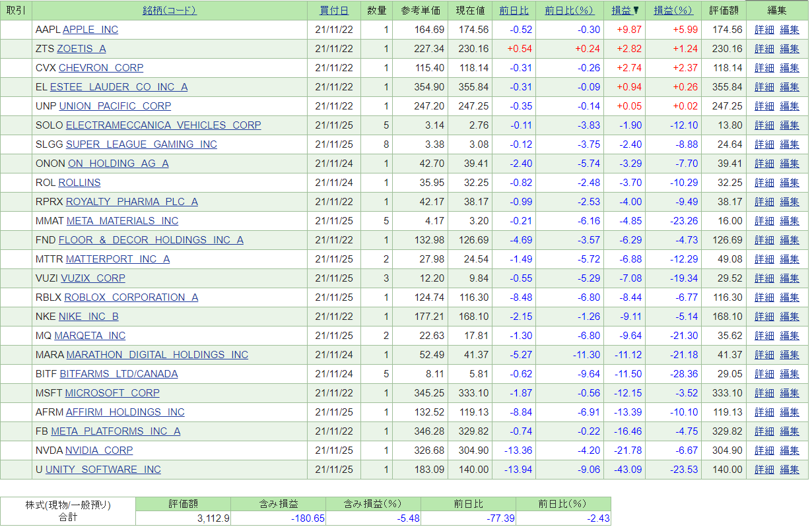
Task: Click 詳細 for the SOLO row
Action: point(764,125)
